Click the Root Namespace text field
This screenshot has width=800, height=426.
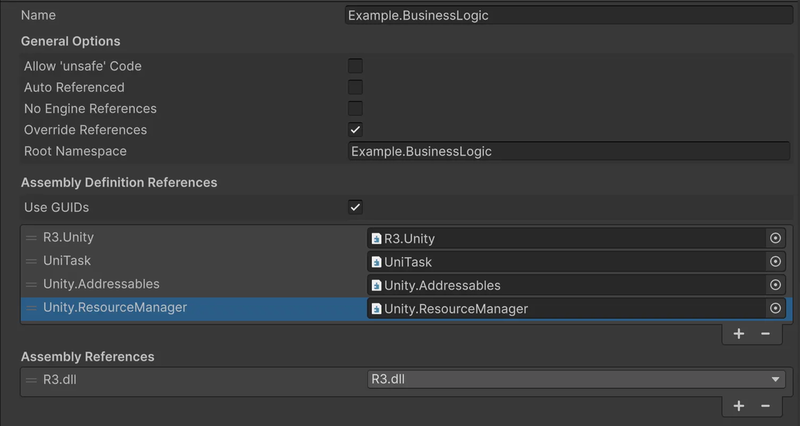[569, 152]
